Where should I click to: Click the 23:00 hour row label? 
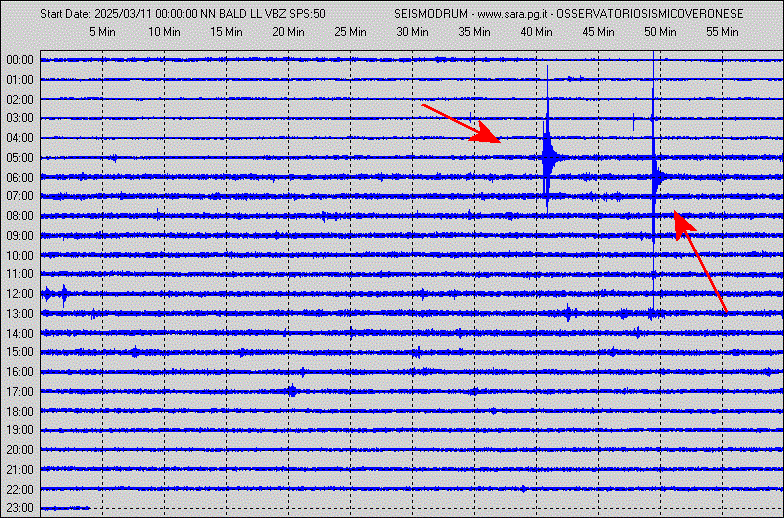pyautogui.click(x=20, y=508)
